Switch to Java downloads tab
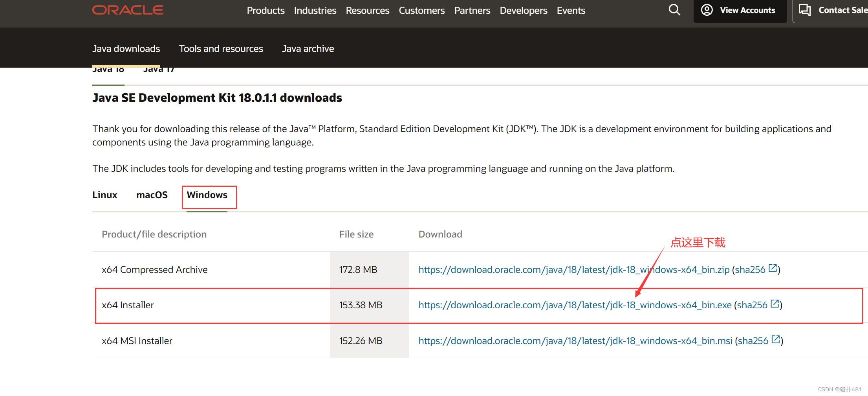The height and width of the screenshot is (396, 868). tap(126, 49)
